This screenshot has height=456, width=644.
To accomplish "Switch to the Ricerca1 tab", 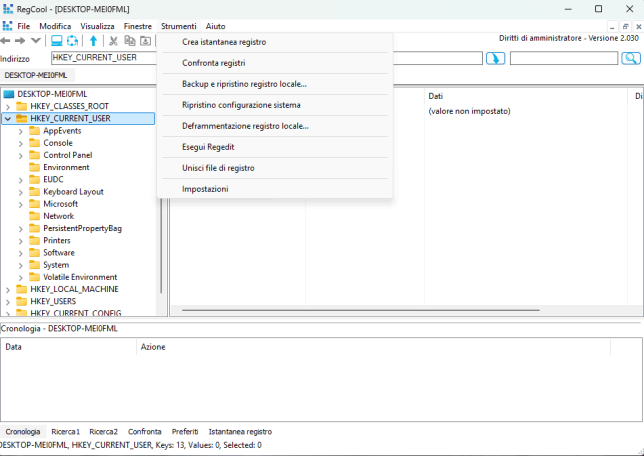I will click(x=65, y=431).
